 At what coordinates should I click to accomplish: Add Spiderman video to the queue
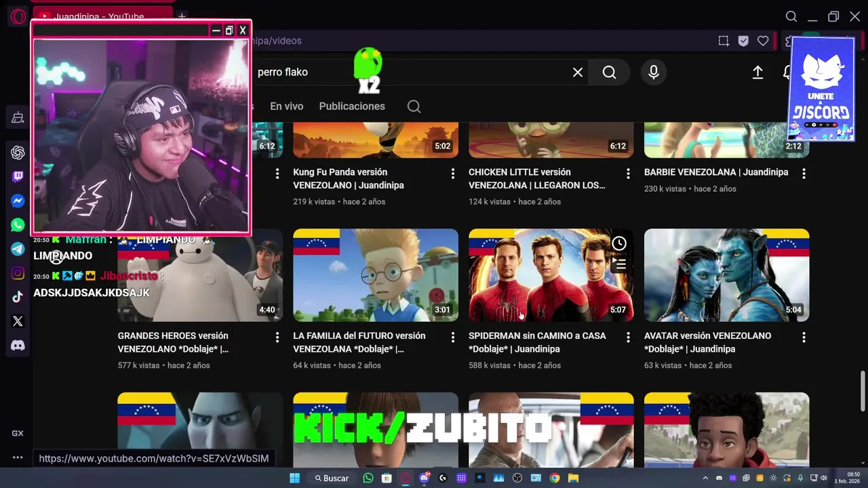pos(619,264)
